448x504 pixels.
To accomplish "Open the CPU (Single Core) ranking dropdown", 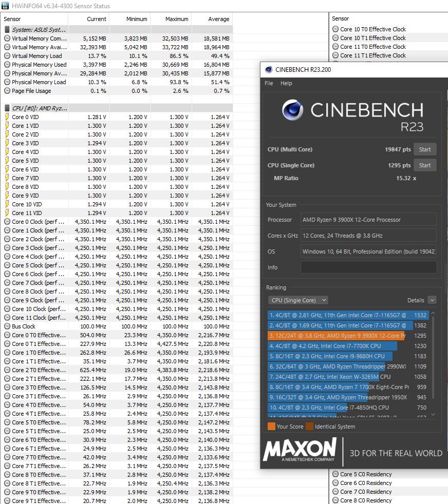I will (298, 300).
